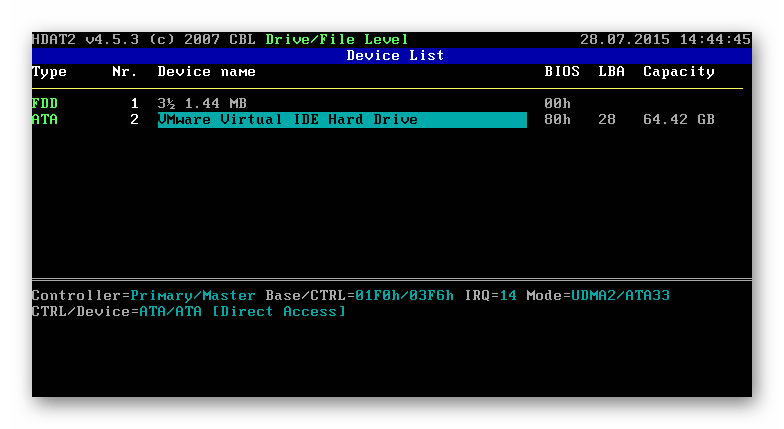
Task: Select the VMware Virtual IDE Hard Drive row
Action: tap(342, 120)
